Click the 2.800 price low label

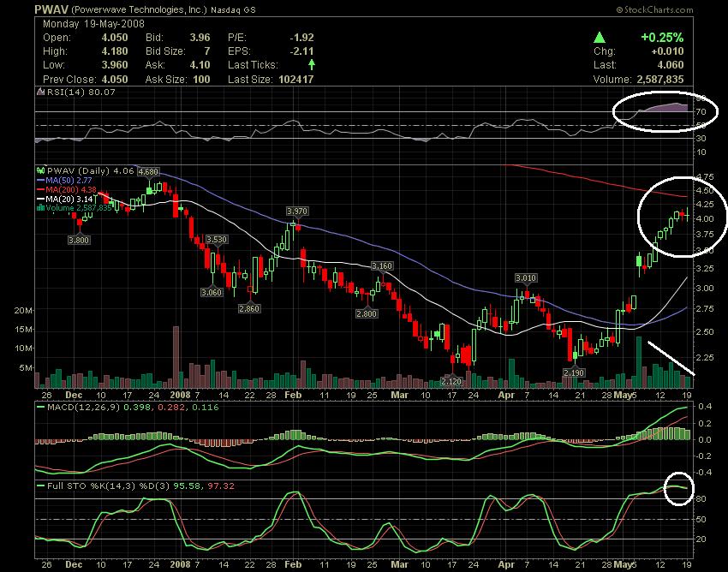pyautogui.click(x=367, y=314)
